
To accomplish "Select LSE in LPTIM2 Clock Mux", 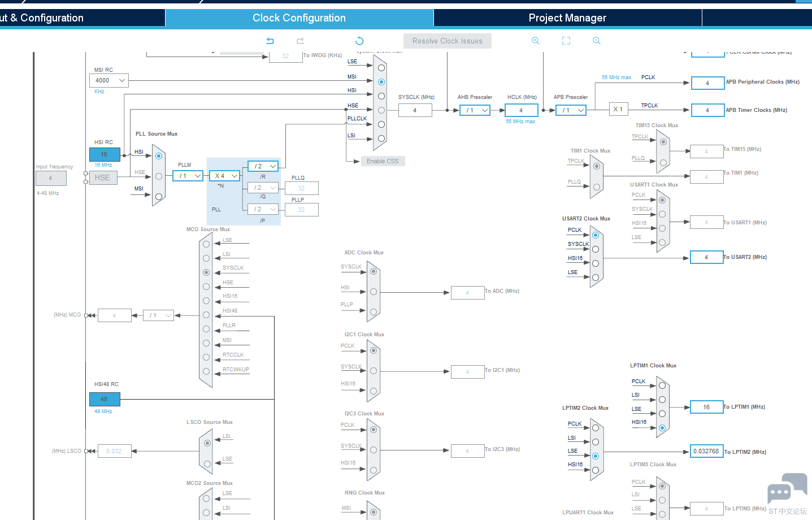I will (596, 456).
